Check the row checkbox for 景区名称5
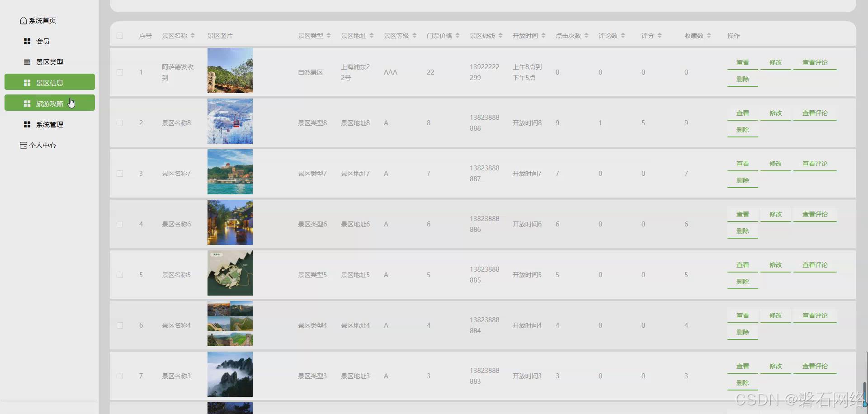This screenshot has width=868, height=414. coord(120,275)
